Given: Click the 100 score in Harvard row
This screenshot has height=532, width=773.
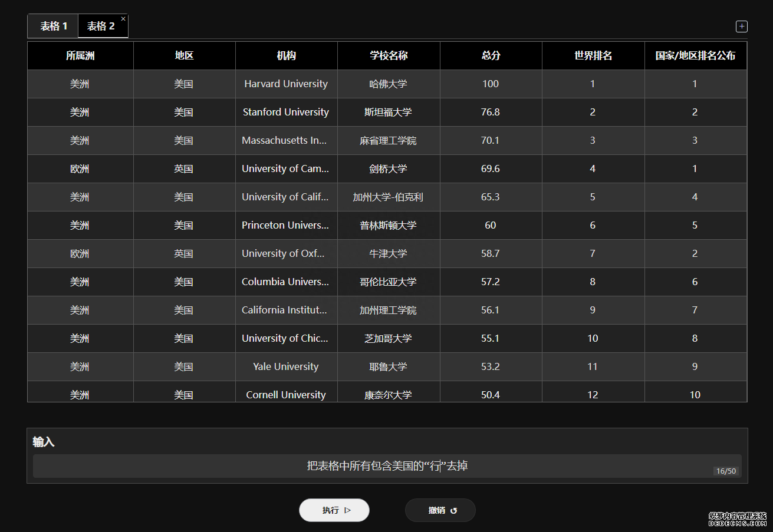Looking at the screenshot, I should 491,84.
